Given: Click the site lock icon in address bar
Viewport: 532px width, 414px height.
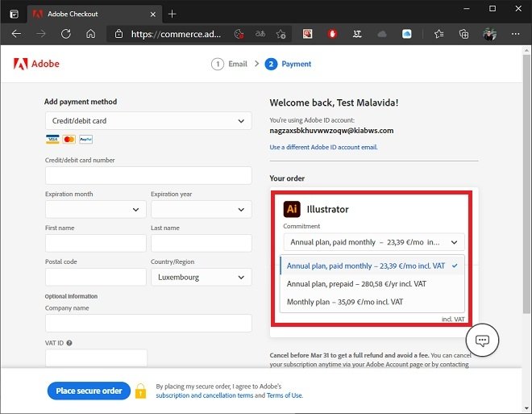Looking at the screenshot, I should (118, 34).
